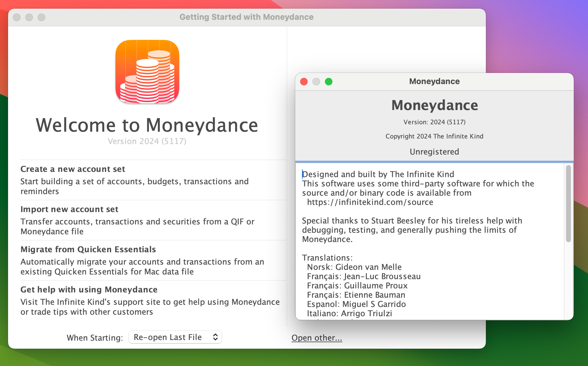Click Welcome to Moneydance heading

pos(147,125)
